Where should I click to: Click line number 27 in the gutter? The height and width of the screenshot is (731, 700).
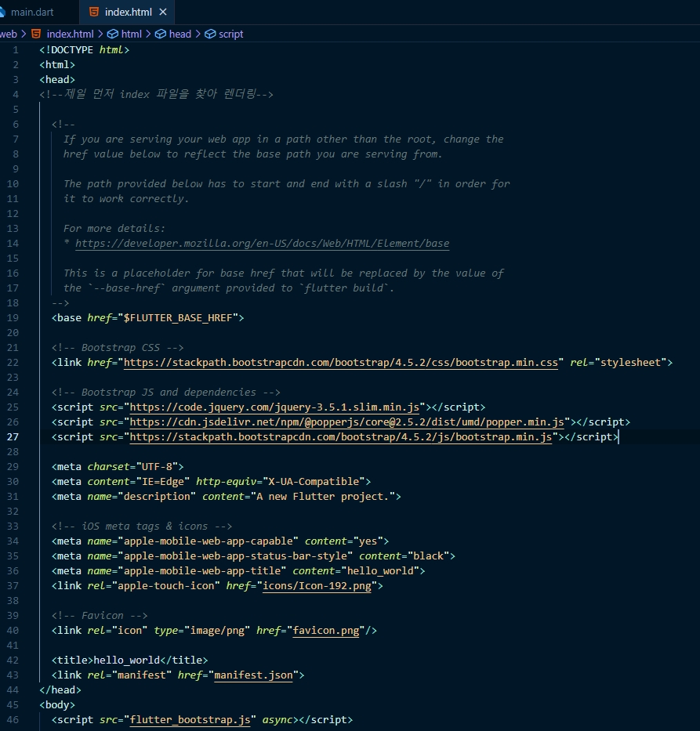click(x=13, y=437)
